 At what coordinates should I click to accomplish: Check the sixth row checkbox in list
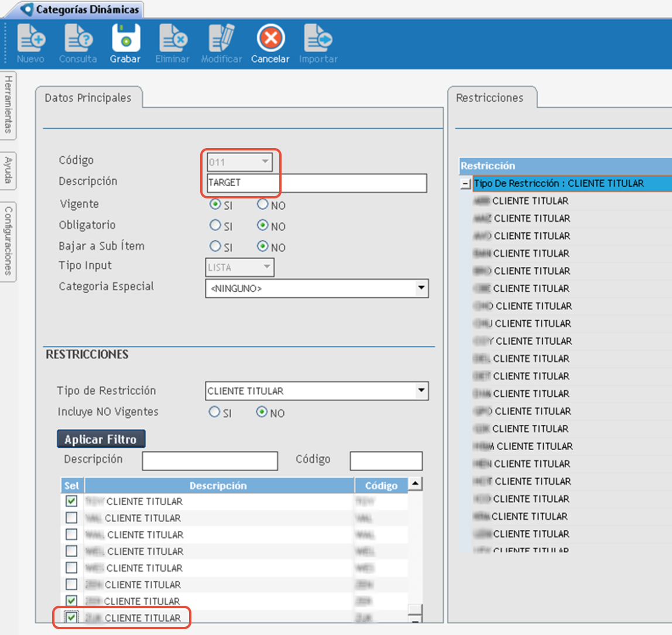point(71,584)
